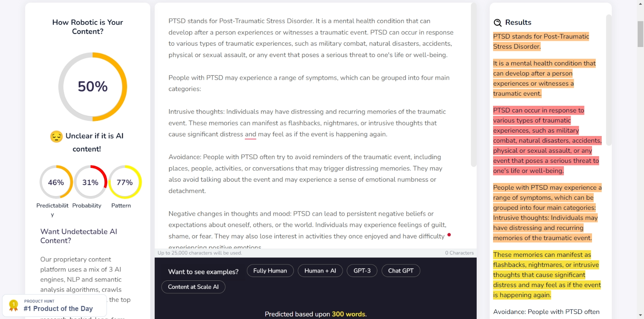The height and width of the screenshot is (319, 644).
Task: Click the sad face emoji icon
Action: click(x=56, y=136)
